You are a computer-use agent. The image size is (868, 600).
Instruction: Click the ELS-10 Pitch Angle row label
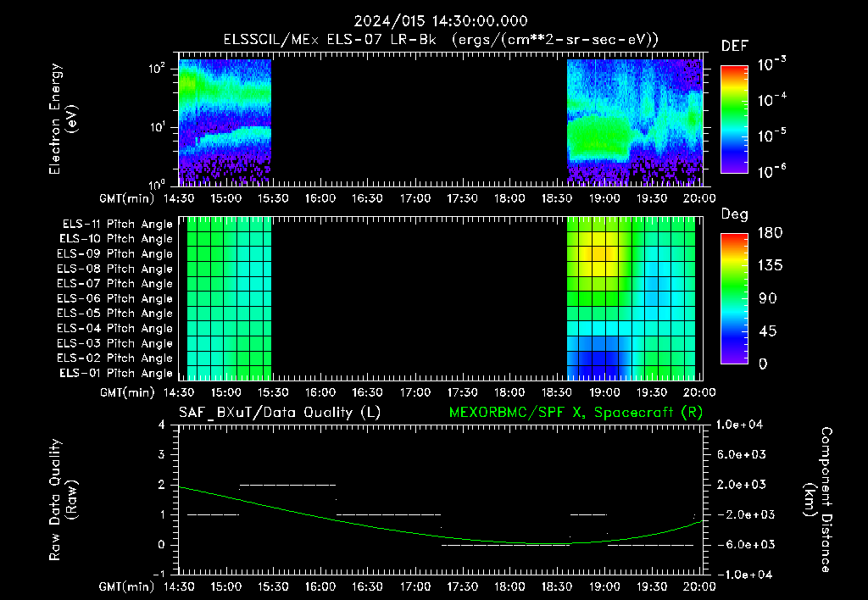click(x=116, y=239)
